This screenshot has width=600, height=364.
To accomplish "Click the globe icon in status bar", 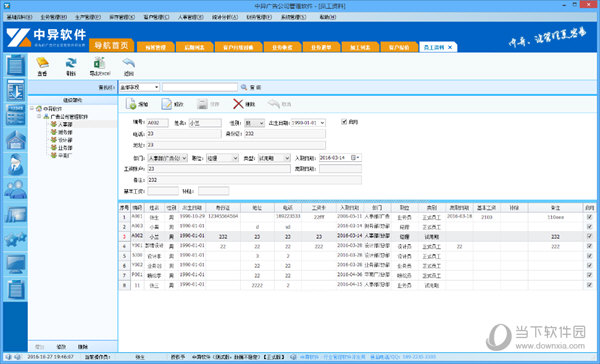I will pos(293,357).
